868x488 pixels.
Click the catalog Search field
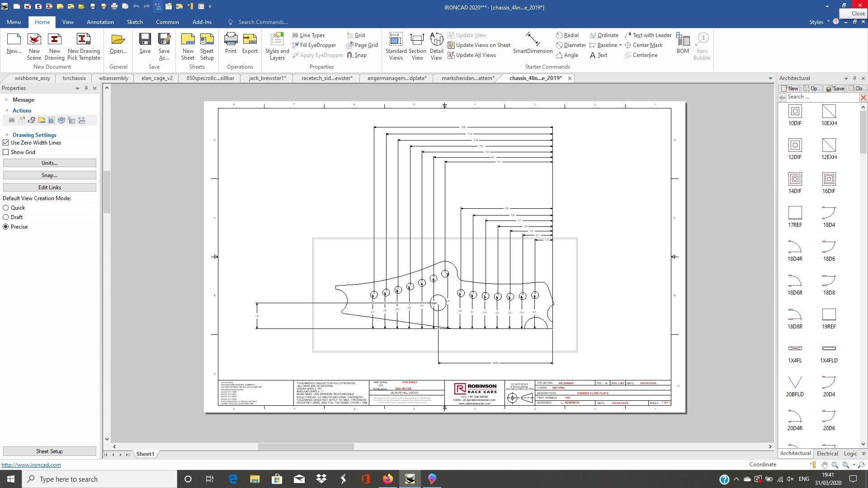[822, 97]
